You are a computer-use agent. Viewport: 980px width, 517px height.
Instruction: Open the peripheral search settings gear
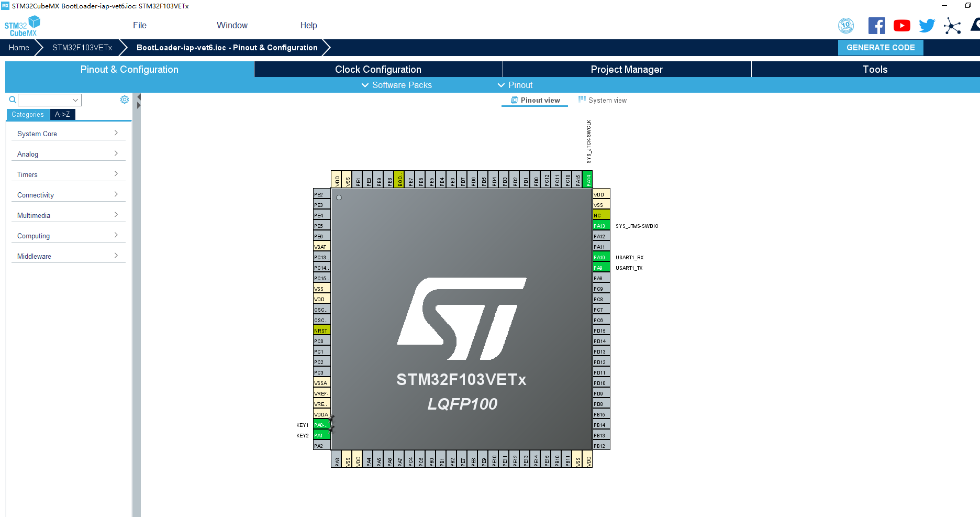pyautogui.click(x=124, y=99)
